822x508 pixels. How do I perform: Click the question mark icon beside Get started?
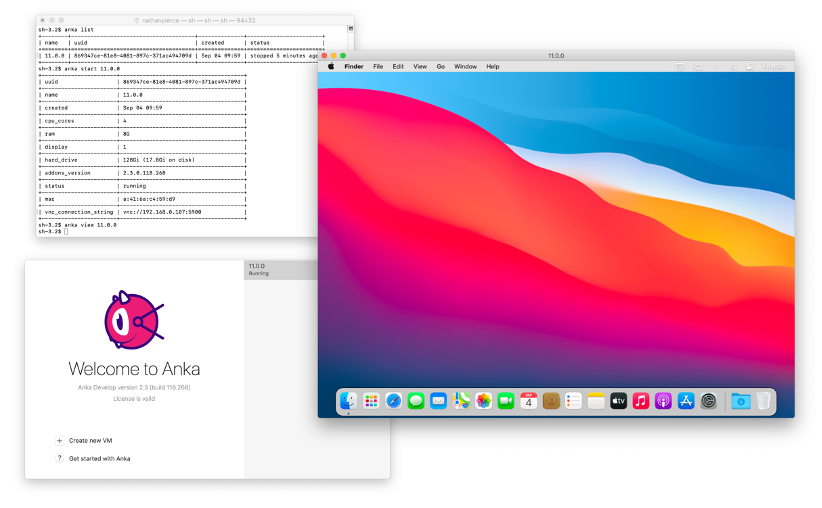coord(59,458)
